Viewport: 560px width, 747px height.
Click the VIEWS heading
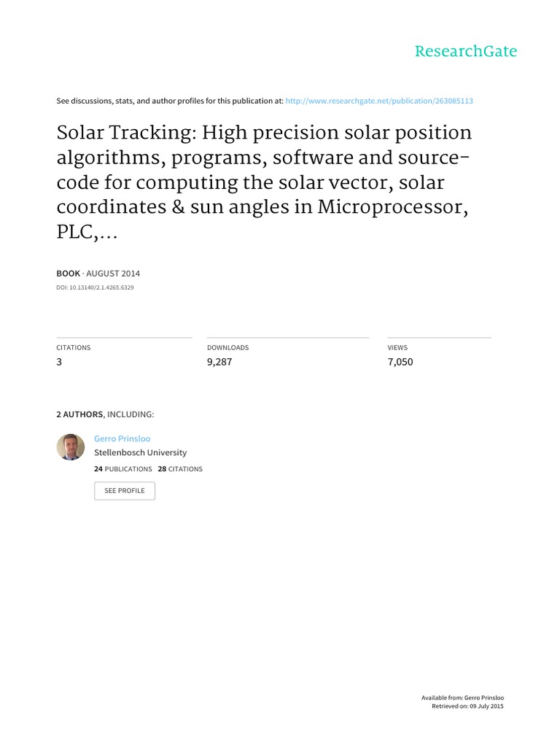tap(397, 348)
